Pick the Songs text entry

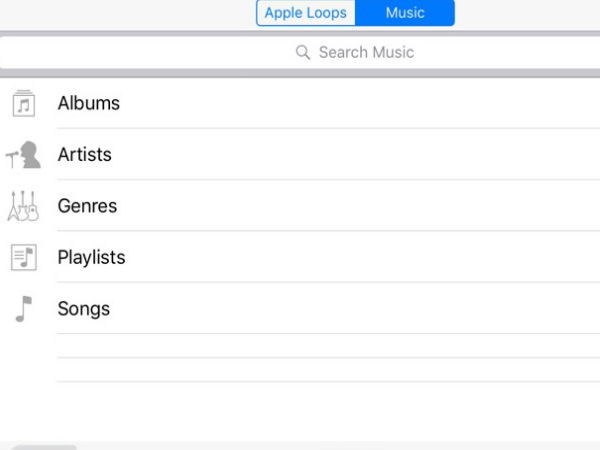click(84, 309)
